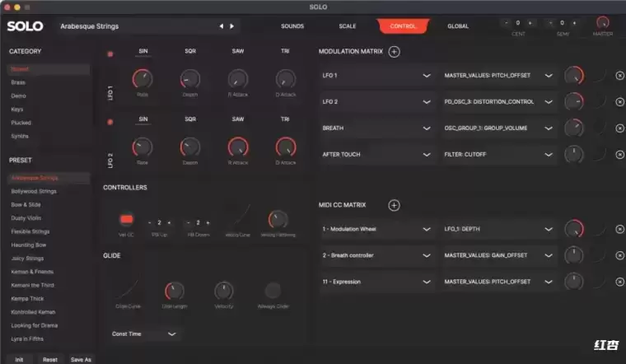
Task: Select the Brass category
Action: 18,82
